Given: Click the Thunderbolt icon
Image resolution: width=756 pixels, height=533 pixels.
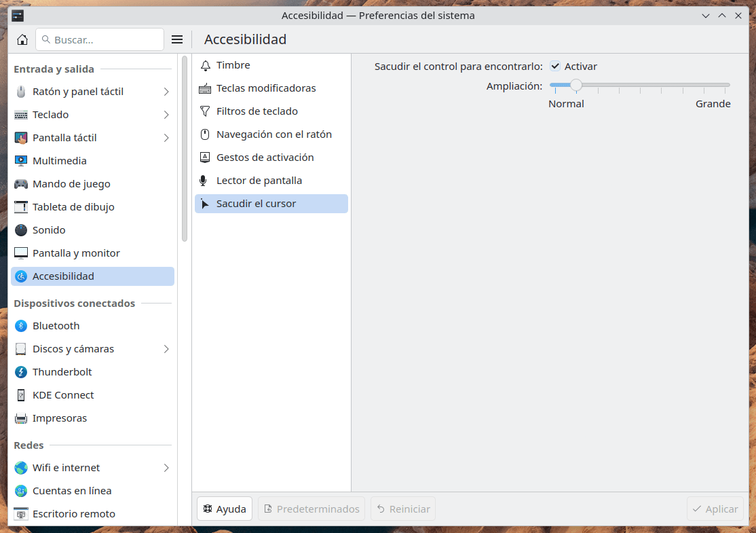Looking at the screenshot, I should pyautogui.click(x=21, y=372).
